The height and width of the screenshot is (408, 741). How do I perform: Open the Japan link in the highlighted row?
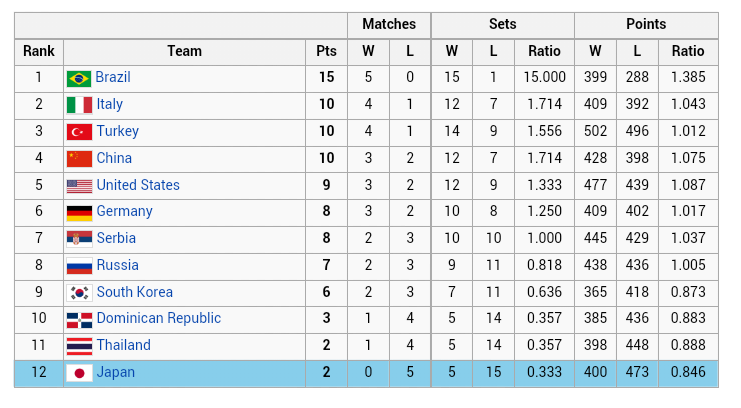(x=115, y=372)
